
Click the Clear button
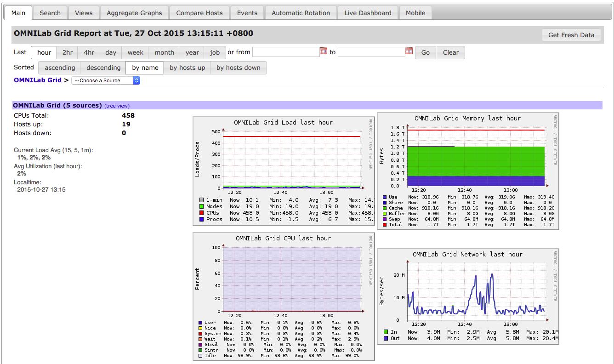pyautogui.click(x=451, y=52)
